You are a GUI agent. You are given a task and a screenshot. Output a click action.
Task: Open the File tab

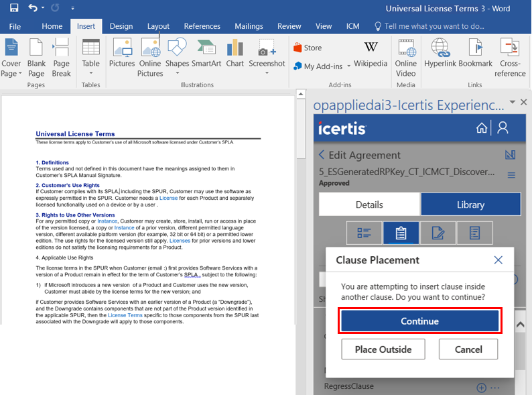(15, 27)
